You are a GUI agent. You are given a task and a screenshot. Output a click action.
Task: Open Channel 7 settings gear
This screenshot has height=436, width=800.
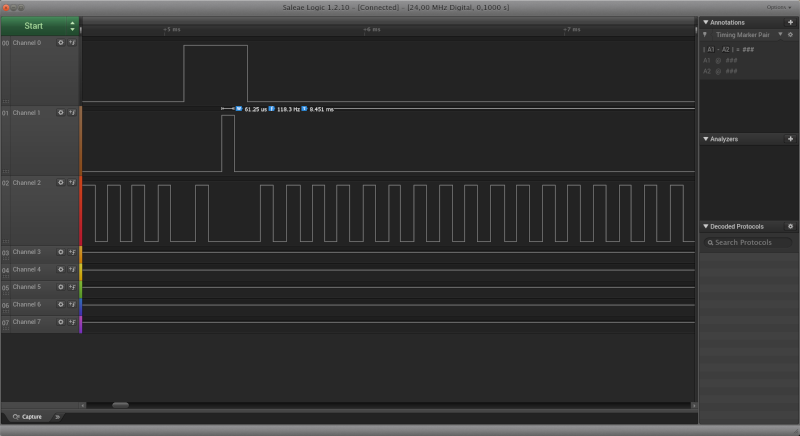(60, 322)
